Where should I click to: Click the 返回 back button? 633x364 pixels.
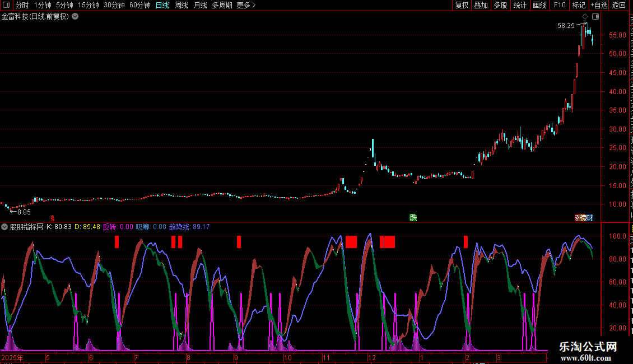(619, 5)
